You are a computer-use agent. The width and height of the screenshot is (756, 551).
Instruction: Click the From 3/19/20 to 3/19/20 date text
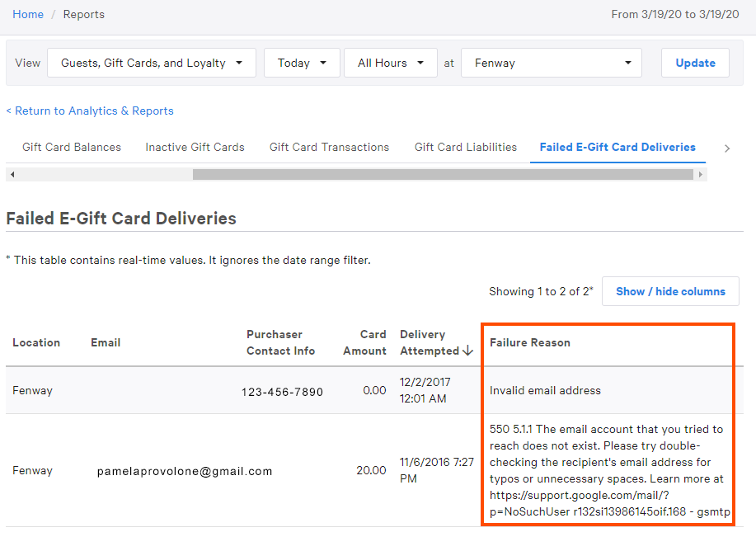pos(675,15)
